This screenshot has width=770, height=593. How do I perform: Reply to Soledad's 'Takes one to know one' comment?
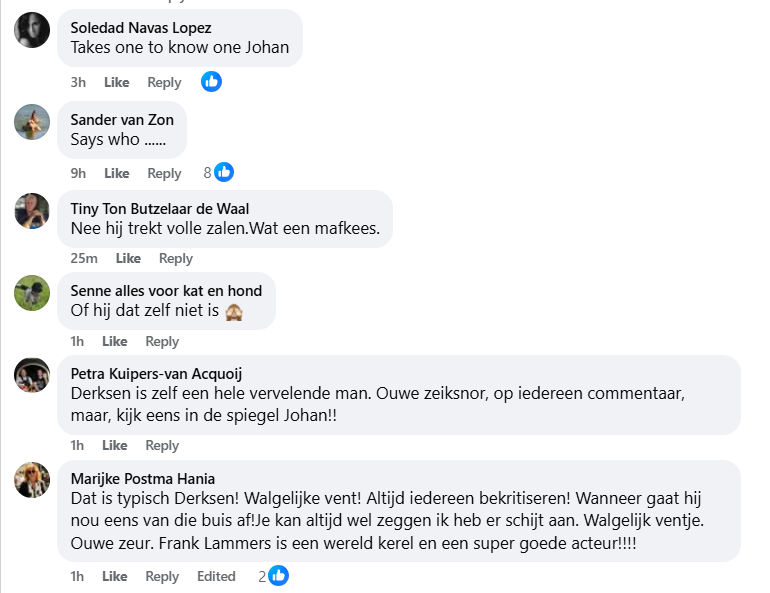coord(164,82)
